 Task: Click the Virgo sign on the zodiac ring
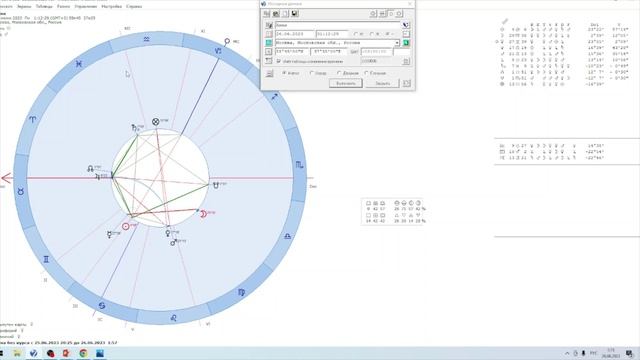[241, 292]
